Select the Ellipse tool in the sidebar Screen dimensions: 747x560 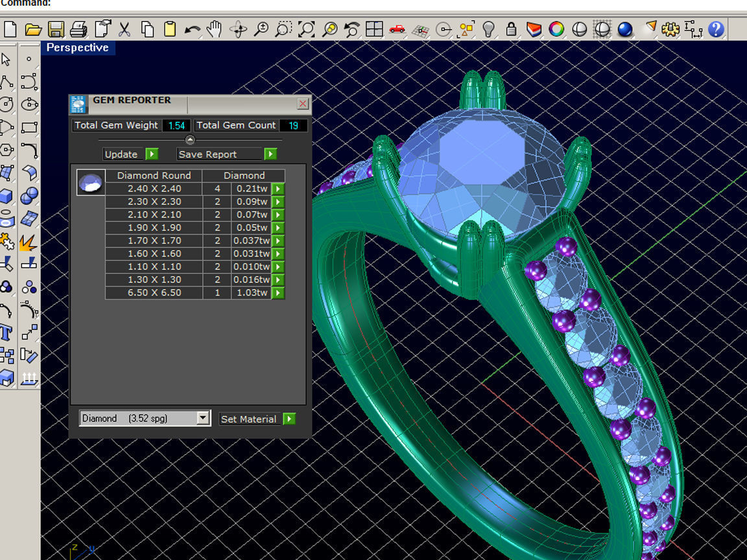tap(29, 104)
